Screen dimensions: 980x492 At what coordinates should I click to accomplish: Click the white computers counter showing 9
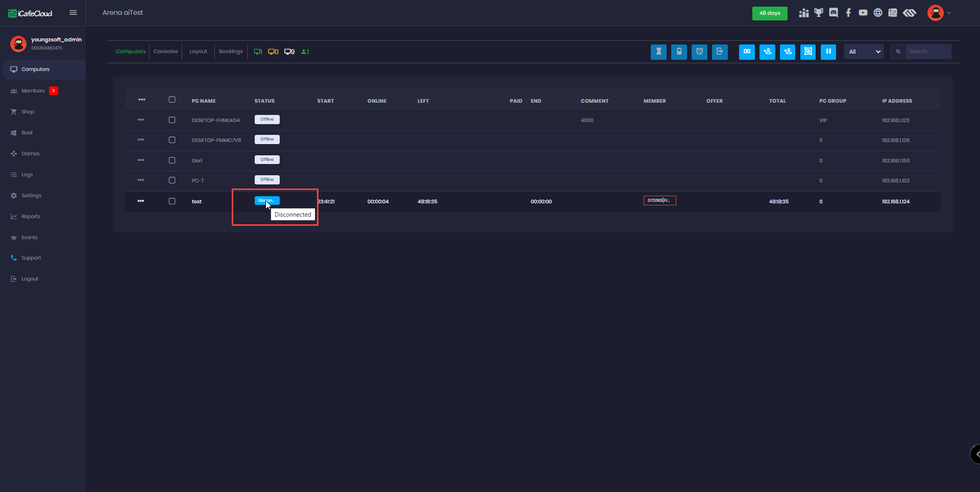[289, 52]
